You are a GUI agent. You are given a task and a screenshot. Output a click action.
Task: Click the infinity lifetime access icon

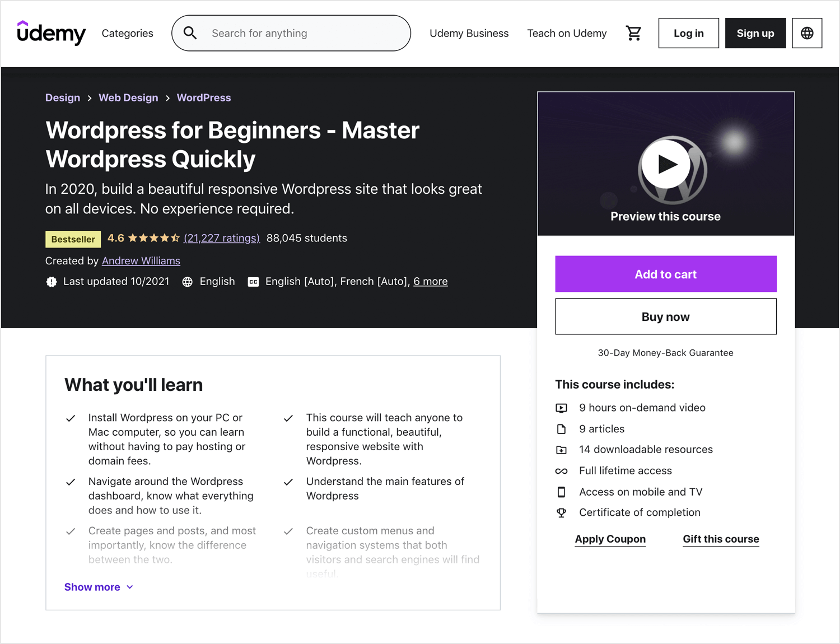(x=561, y=471)
